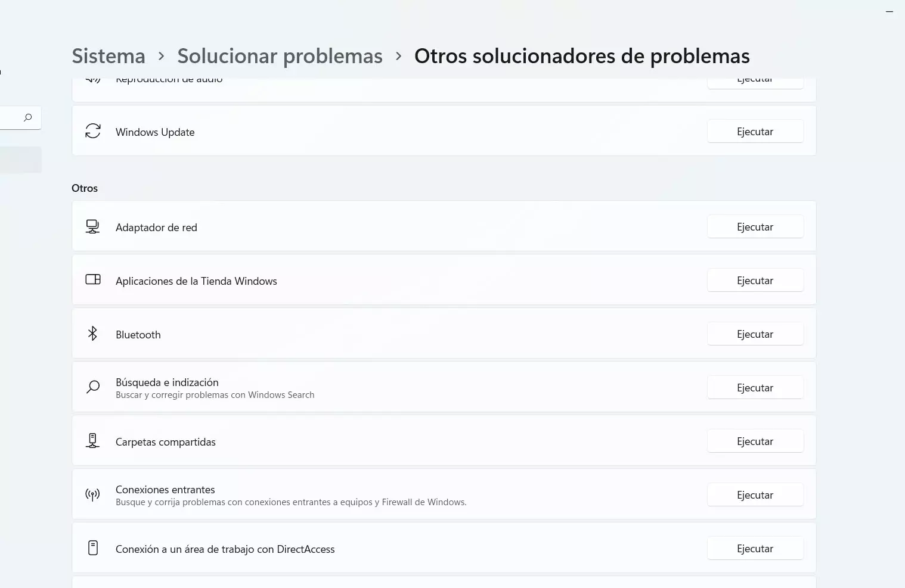Minimize the Settings window
This screenshot has height=588, width=905.
click(x=889, y=12)
